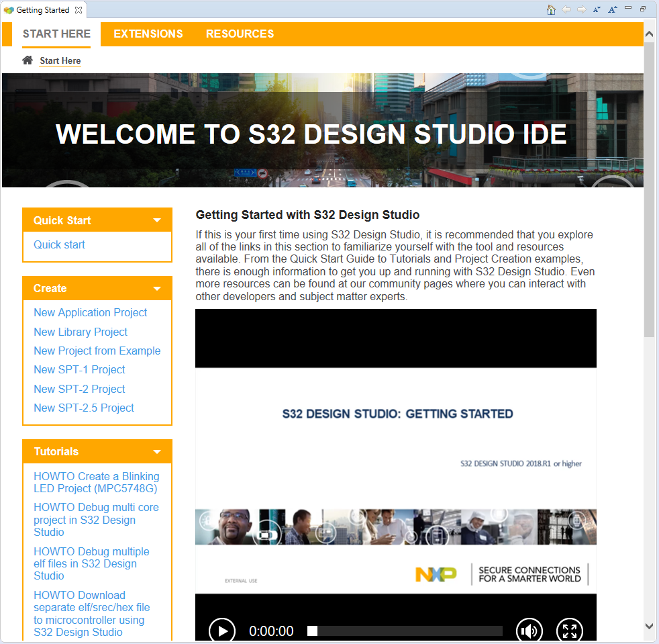The height and width of the screenshot is (644, 659).
Task: Open HOWTO Create a Blinking LED Project tutorial
Action: [96, 482]
